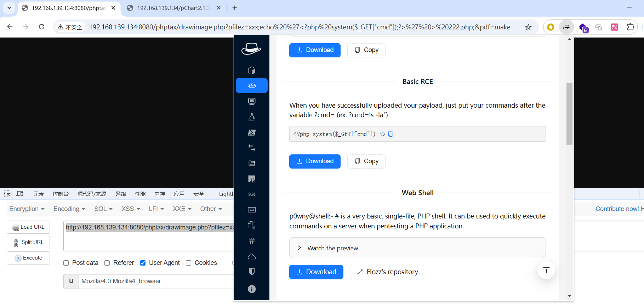Open the PowerShell commands sidebar icon
This screenshot has width=644, height=307.
(252, 132)
